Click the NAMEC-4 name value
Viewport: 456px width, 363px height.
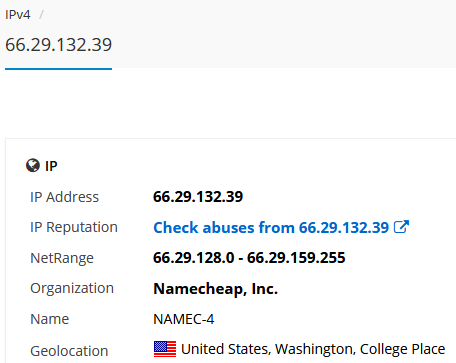coord(184,319)
